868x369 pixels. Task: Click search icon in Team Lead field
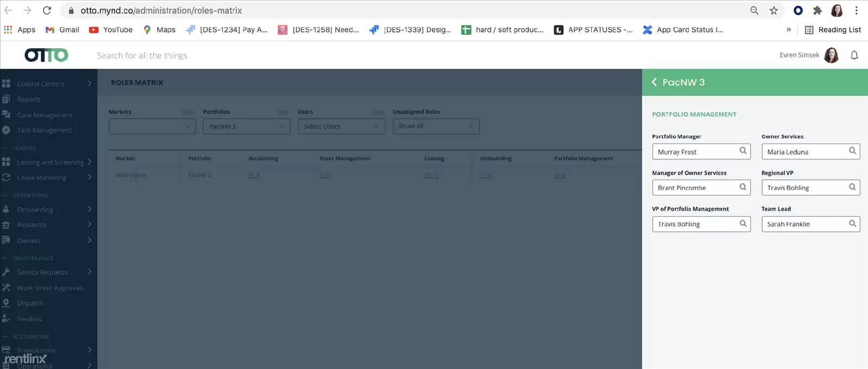852,224
